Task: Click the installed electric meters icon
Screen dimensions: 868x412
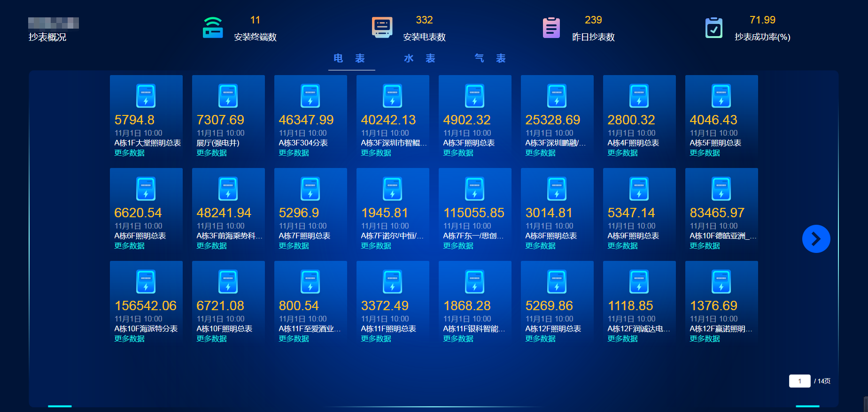Action: (x=382, y=28)
